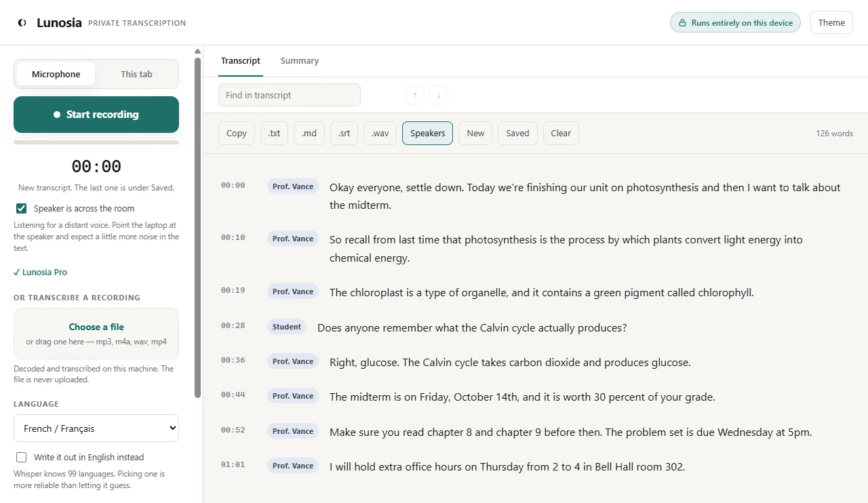Click the line about chloroplast and chlorophyll
Screen dimensions: 868x503
pyautogui.click(x=542, y=293)
